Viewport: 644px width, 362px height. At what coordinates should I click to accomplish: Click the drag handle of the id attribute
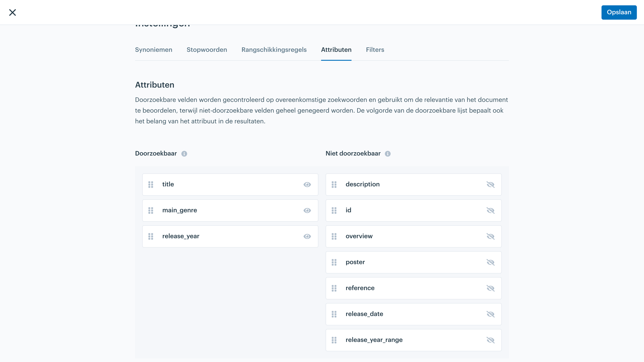coord(334,210)
